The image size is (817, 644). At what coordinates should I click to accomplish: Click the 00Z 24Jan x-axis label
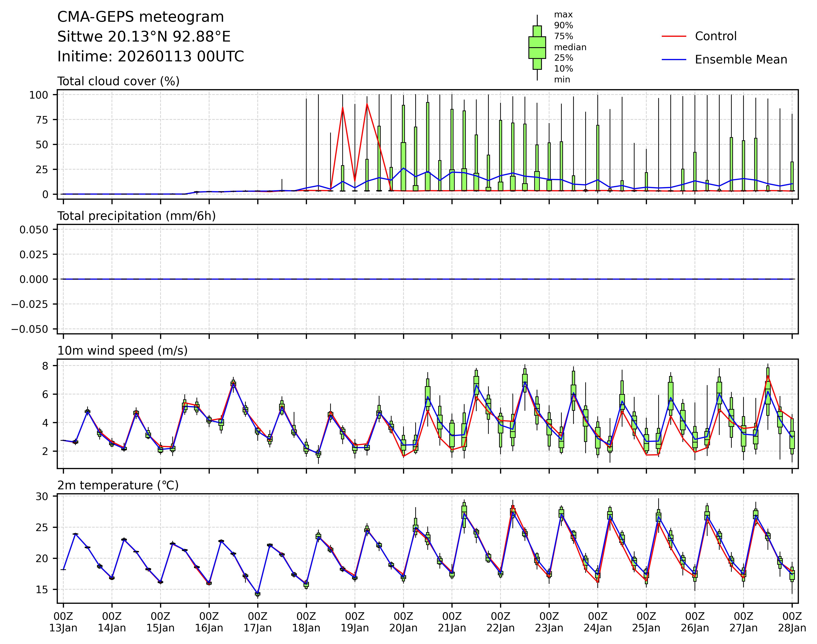tap(598, 622)
